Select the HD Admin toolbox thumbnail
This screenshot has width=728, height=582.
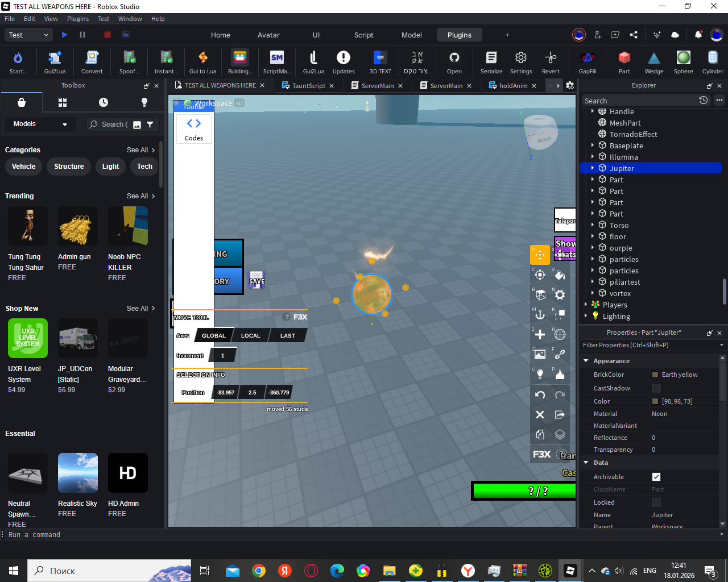[128, 473]
